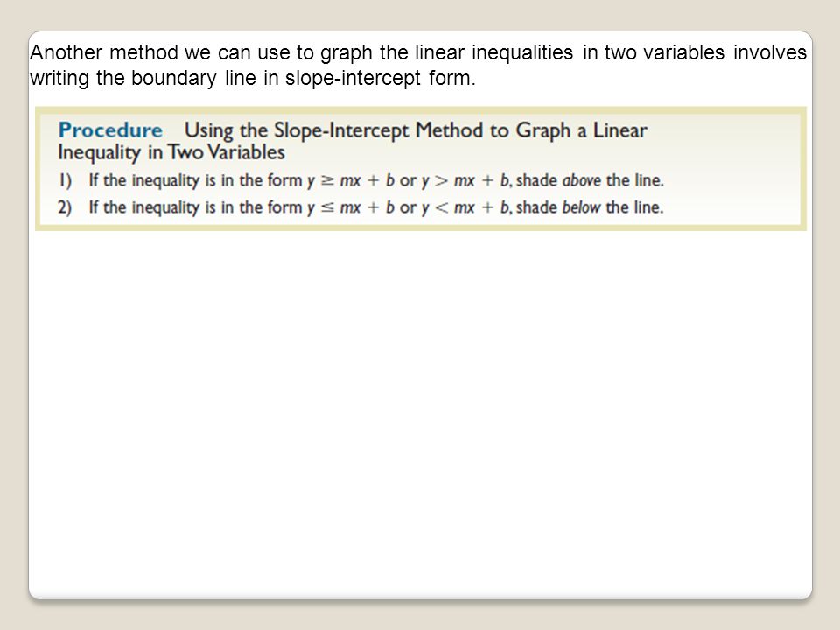840x630 pixels.
Task: Click step number 2) in procedure
Action: click(65, 207)
